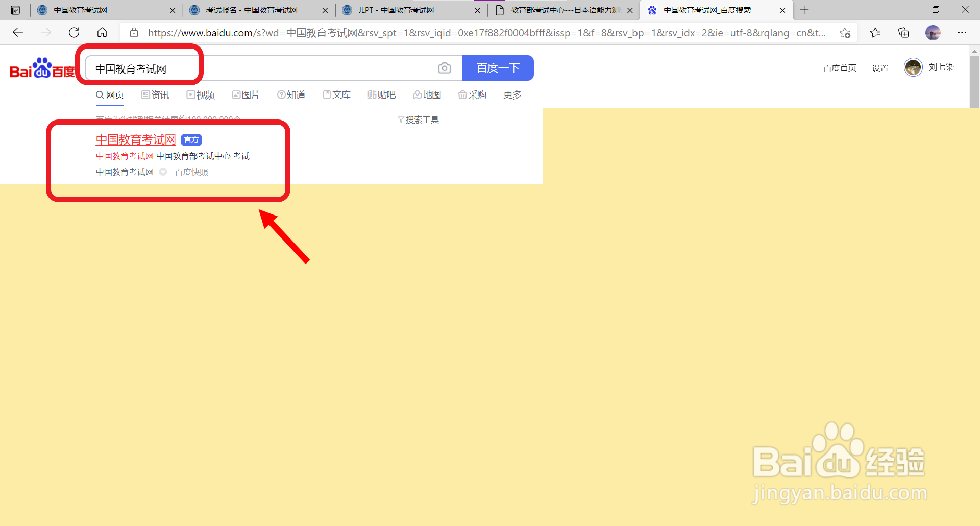Click the site lock icon in address bar
The height and width of the screenshot is (526, 980).
(x=134, y=33)
